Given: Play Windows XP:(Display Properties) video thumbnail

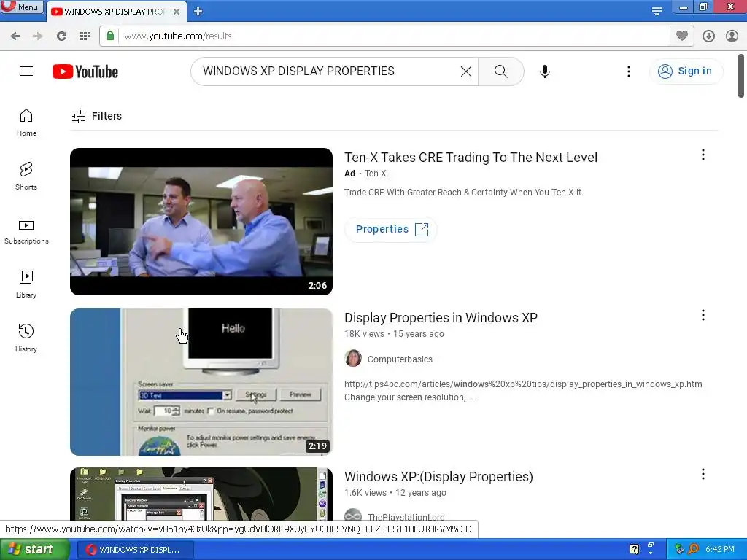Looking at the screenshot, I should coord(201,494).
